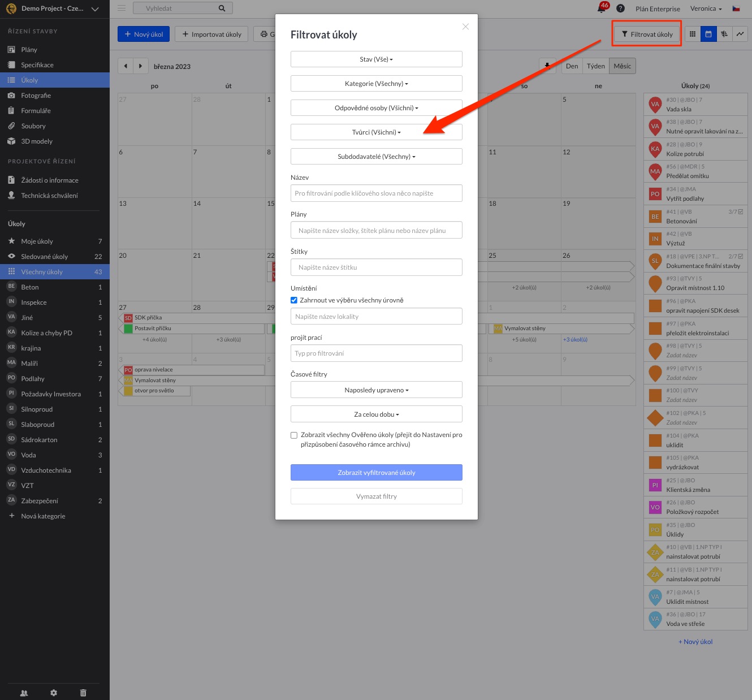Click Vymazat filtry button
Viewport: 752px width, 700px height.
[x=376, y=496]
